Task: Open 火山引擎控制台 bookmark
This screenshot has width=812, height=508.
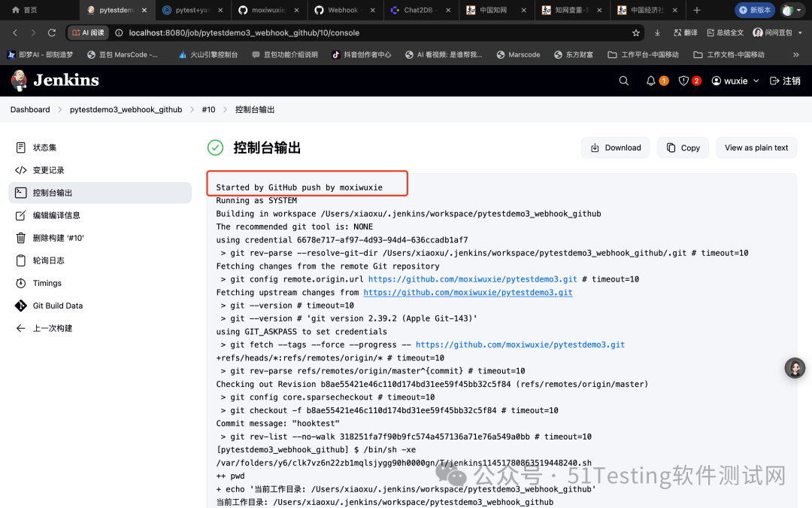Action: 208,54
